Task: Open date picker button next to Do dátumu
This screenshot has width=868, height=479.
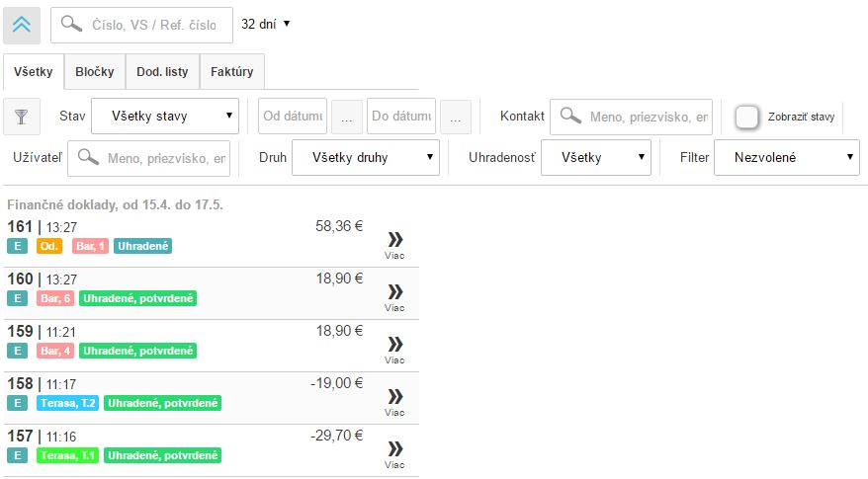Action: [456, 117]
